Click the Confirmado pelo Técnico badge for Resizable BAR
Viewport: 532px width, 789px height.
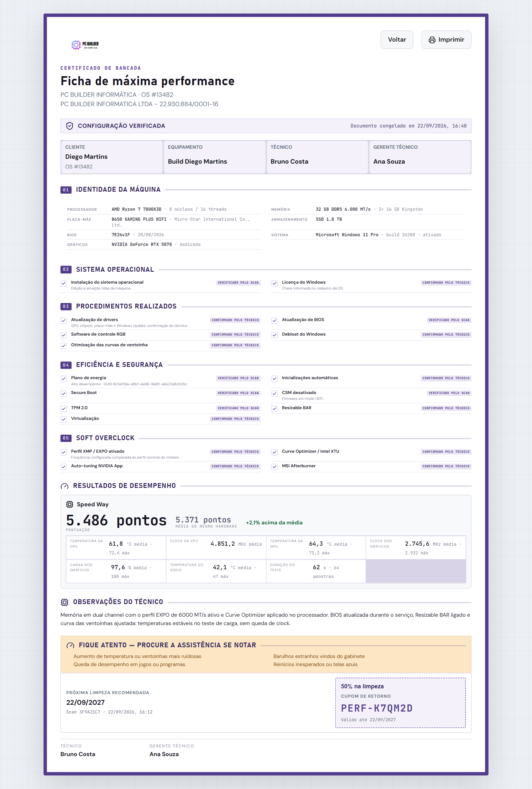click(446, 408)
